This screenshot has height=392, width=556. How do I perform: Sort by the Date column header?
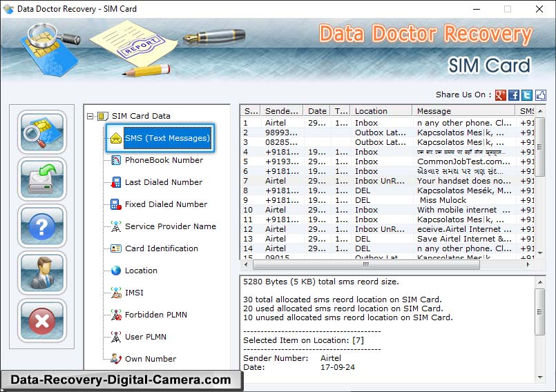(316, 111)
